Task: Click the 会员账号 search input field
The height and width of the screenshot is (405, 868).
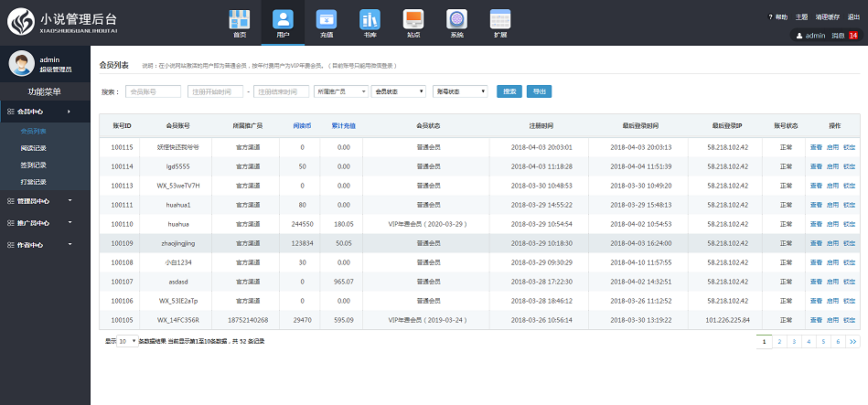Action: [153, 91]
